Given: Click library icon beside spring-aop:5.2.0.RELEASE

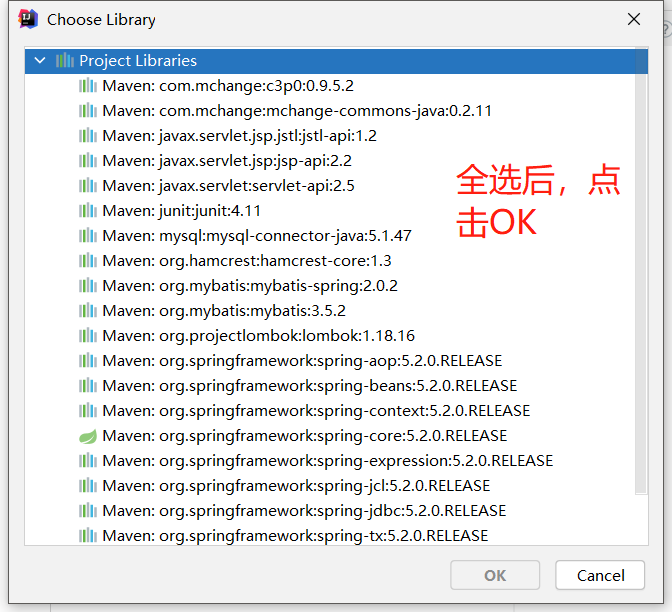Looking at the screenshot, I should [88, 361].
